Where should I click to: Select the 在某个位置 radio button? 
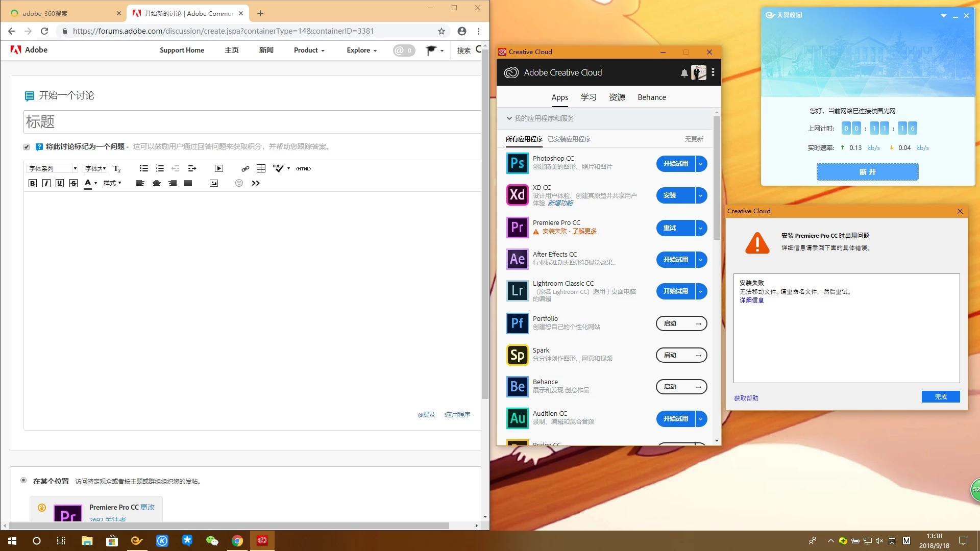[x=23, y=480]
